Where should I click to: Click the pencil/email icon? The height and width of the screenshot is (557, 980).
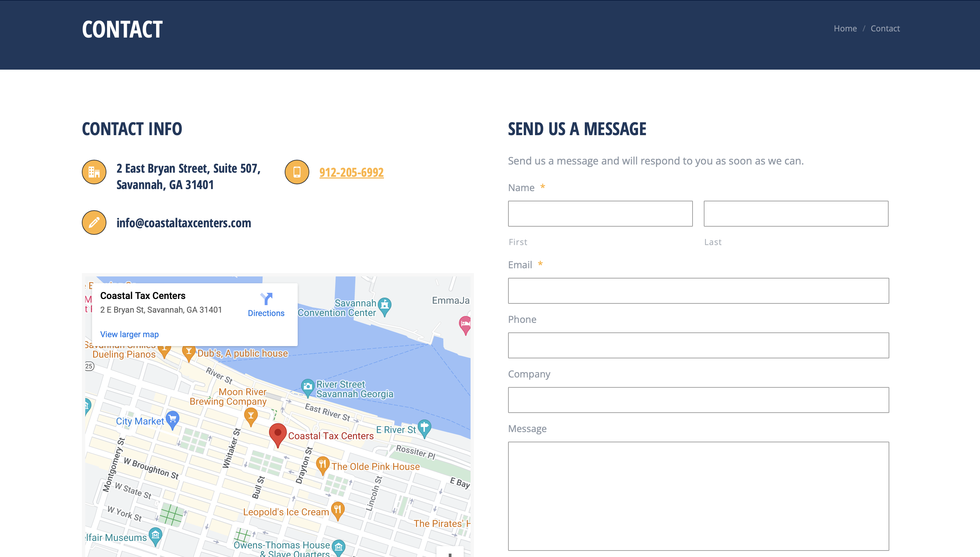pyautogui.click(x=93, y=222)
